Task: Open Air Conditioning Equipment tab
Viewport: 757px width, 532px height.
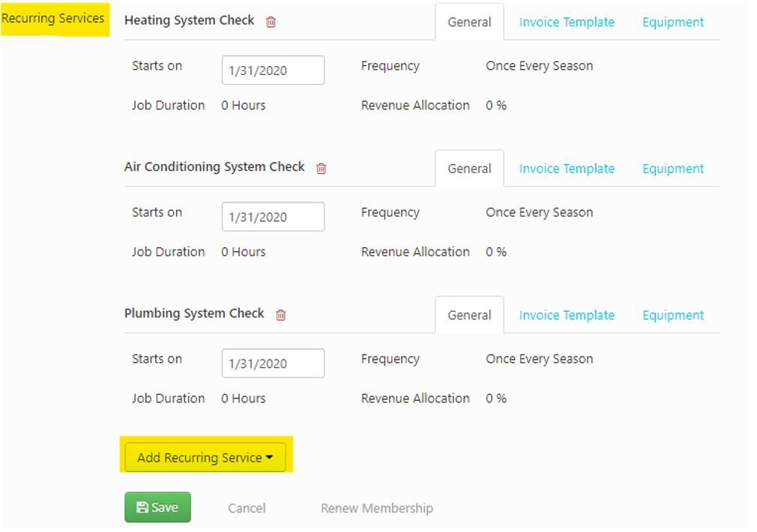Action: (673, 169)
